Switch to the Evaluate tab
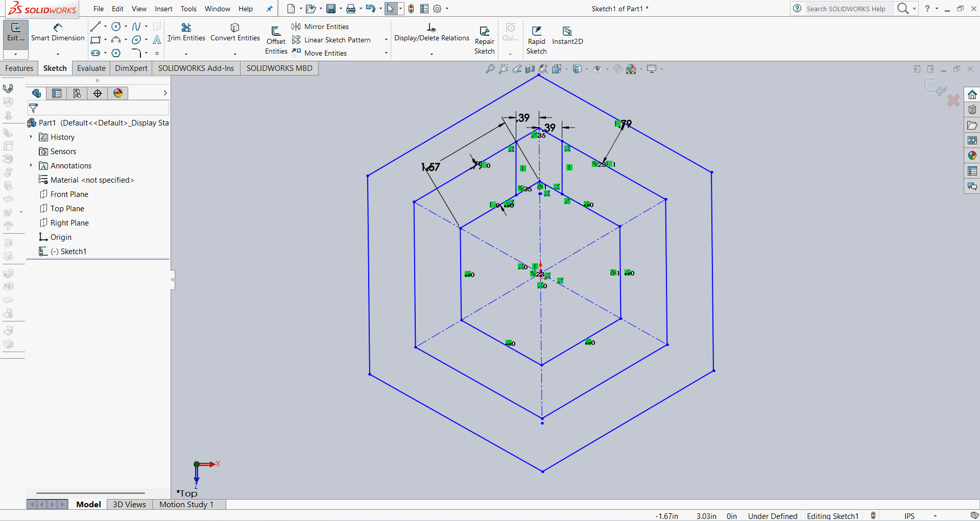The height and width of the screenshot is (521, 980). pyautogui.click(x=91, y=68)
